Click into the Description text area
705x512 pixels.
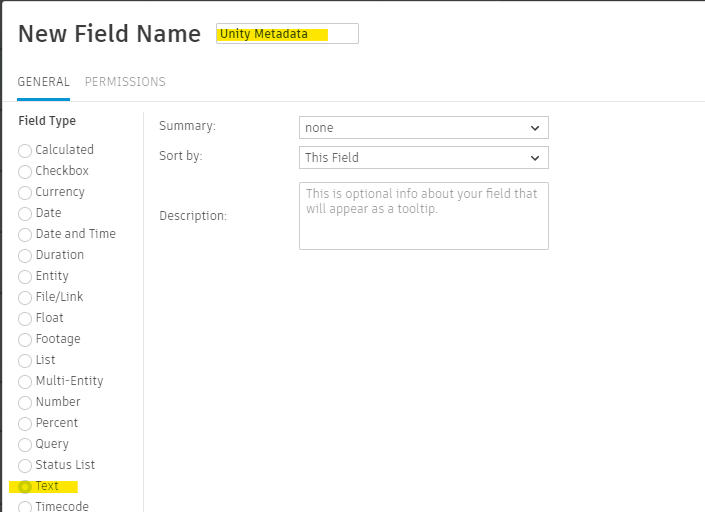coord(423,215)
